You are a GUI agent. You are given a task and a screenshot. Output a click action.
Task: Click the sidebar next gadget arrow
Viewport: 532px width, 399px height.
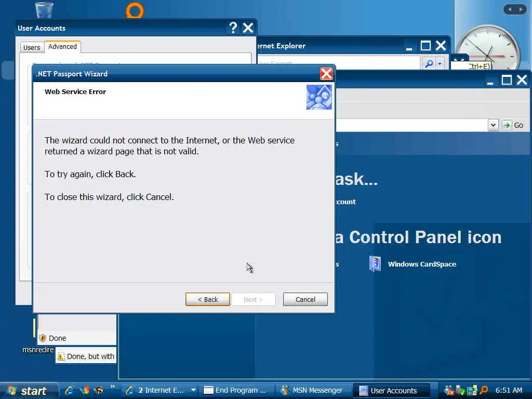tap(521, 9)
